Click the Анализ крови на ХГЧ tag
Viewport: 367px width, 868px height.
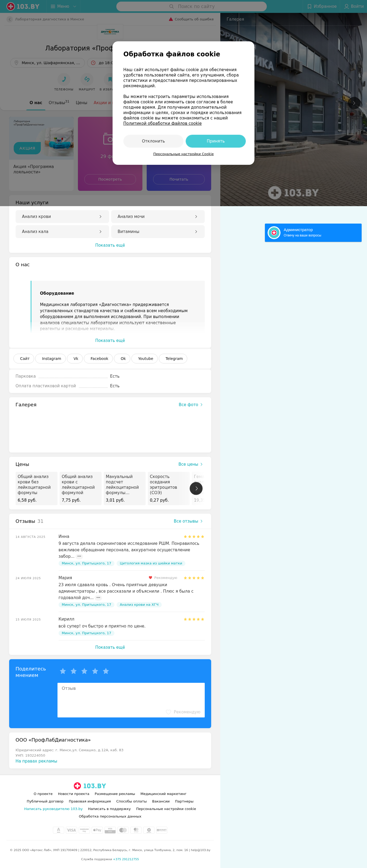tap(139, 605)
